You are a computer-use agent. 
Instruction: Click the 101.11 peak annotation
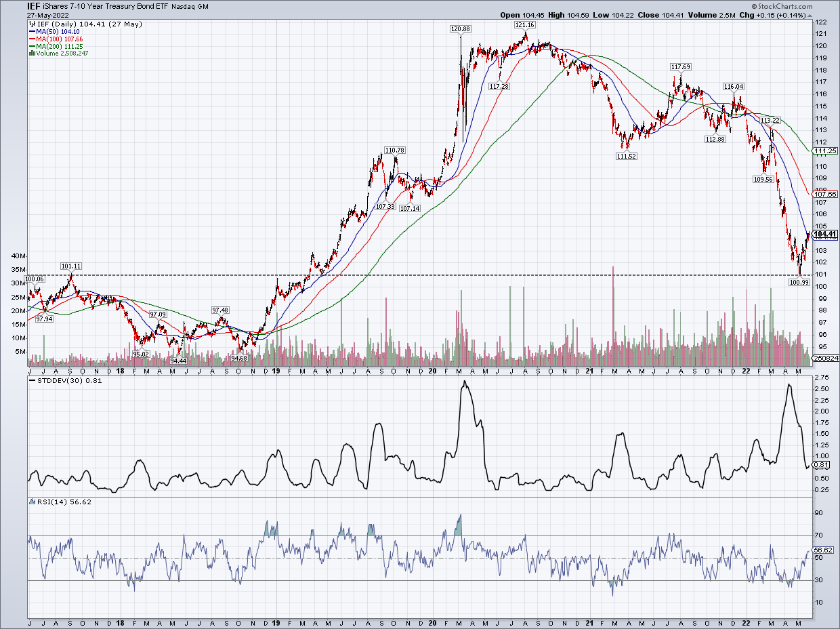point(71,266)
